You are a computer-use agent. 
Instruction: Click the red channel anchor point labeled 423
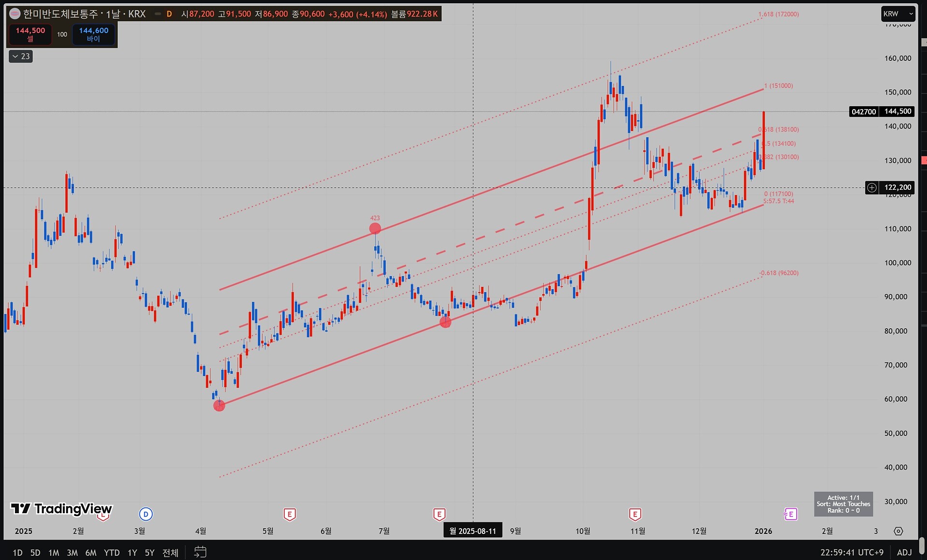pos(375,228)
